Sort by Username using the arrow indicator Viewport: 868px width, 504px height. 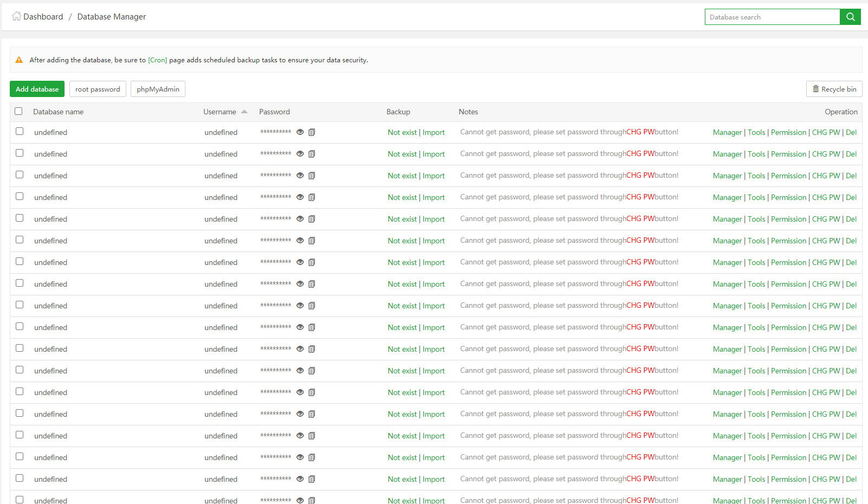click(x=244, y=112)
